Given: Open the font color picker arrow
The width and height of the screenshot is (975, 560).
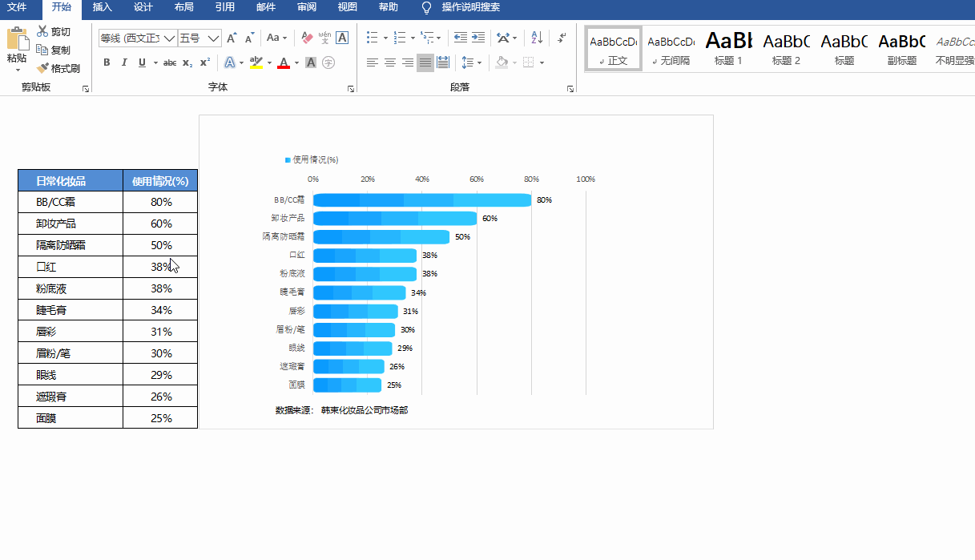Looking at the screenshot, I should tap(295, 62).
